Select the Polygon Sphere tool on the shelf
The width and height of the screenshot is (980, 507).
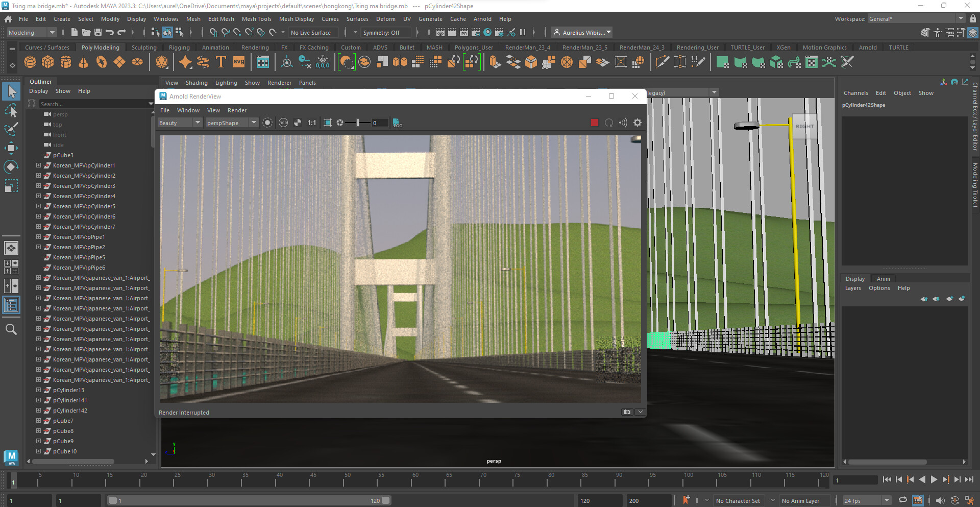[x=30, y=62]
